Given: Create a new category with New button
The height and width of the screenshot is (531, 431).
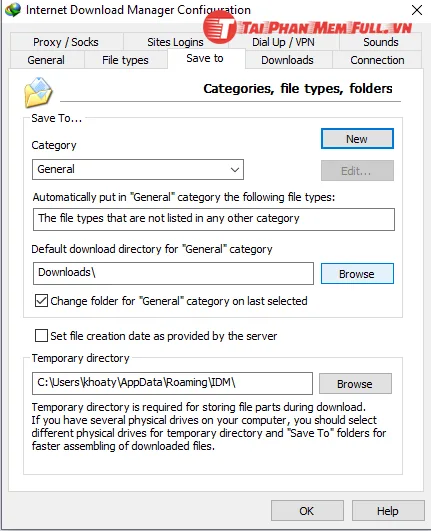Looking at the screenshot, I should point(357,139).
